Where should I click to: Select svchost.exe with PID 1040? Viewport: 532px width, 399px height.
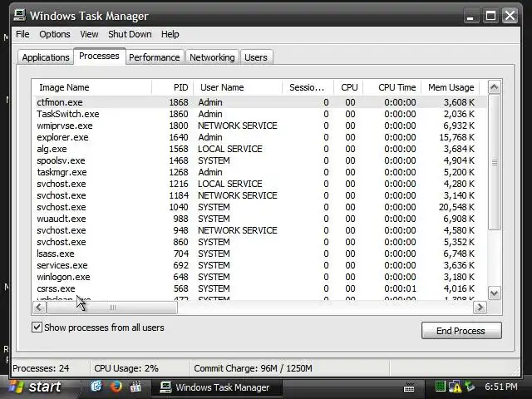(260, 207)
